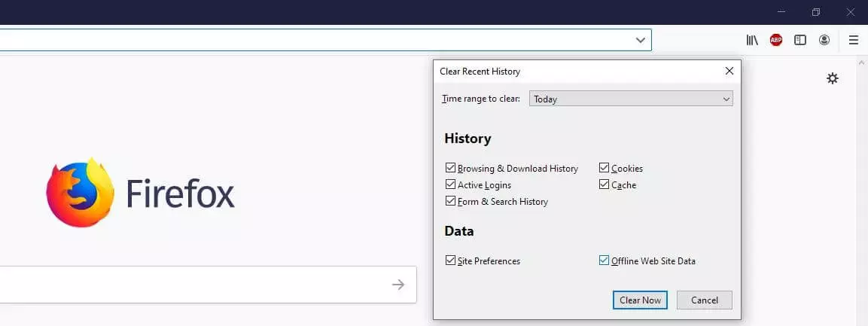
Task: Minimize the Firefox window
Action: 781,11
